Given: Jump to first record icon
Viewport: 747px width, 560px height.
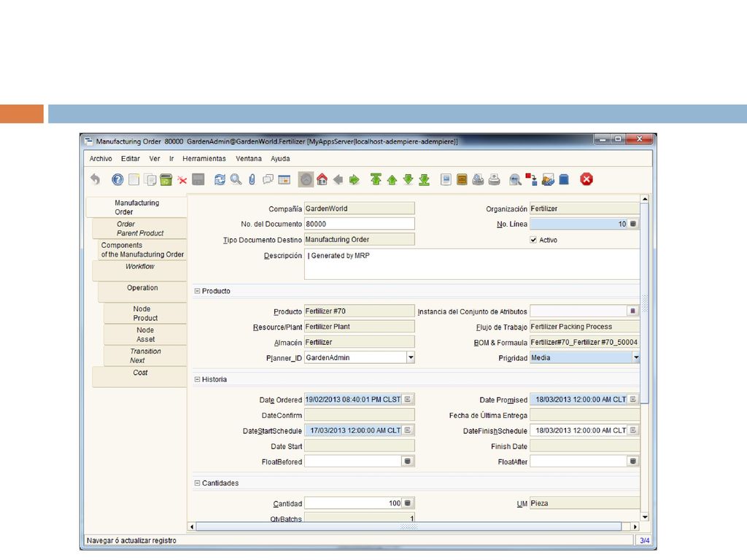Looking at the screenshot, I should click(376, 179).
